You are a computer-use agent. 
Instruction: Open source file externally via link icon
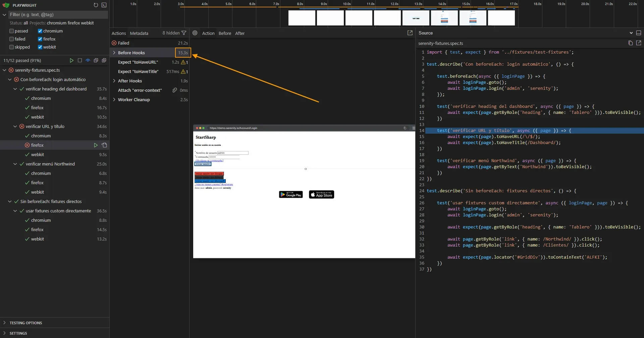pyautogui.click(x=639, y=43)
